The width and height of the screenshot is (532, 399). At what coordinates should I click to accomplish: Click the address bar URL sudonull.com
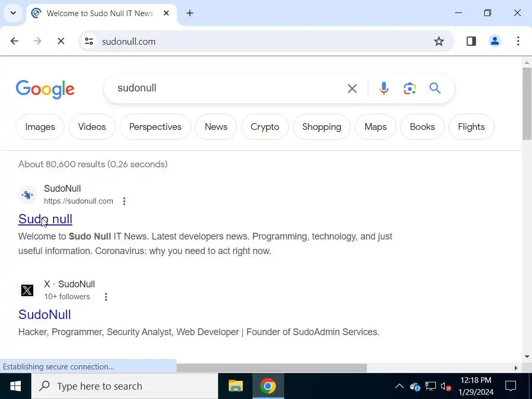click(x=129, y=42)
